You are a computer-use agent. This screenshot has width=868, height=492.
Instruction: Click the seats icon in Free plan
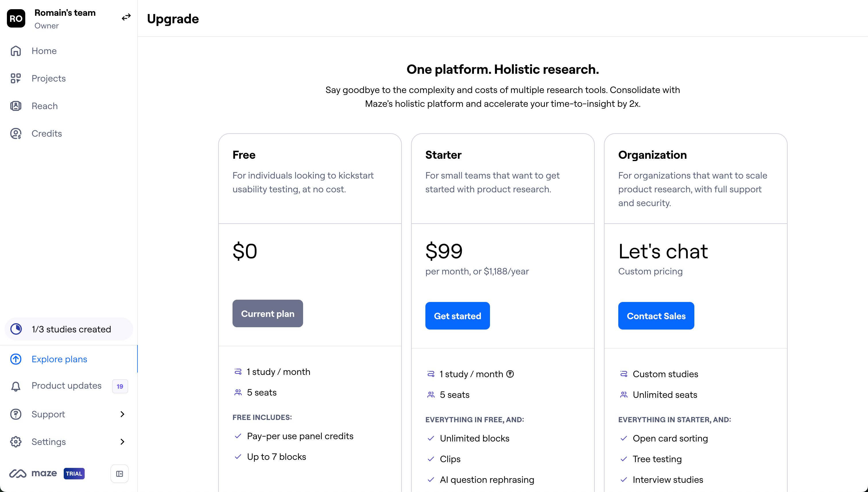[x=238, y=392]
